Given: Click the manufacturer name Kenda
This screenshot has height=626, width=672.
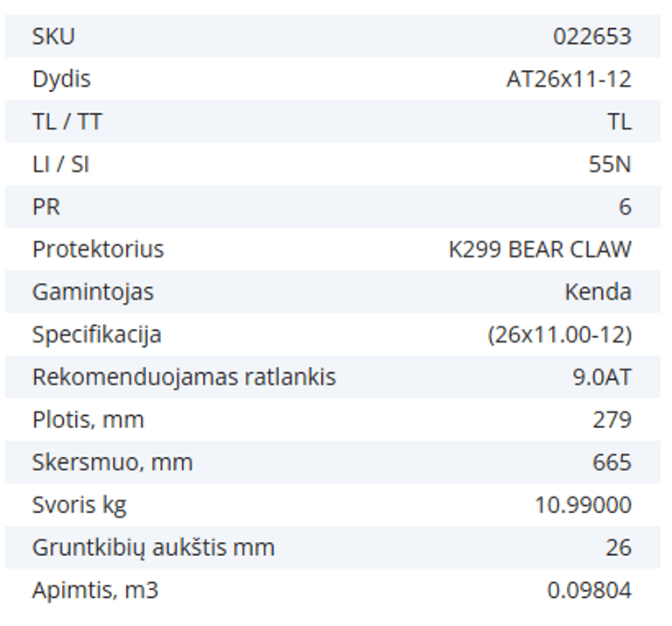Looking at the screenshot, I should 598,292.
